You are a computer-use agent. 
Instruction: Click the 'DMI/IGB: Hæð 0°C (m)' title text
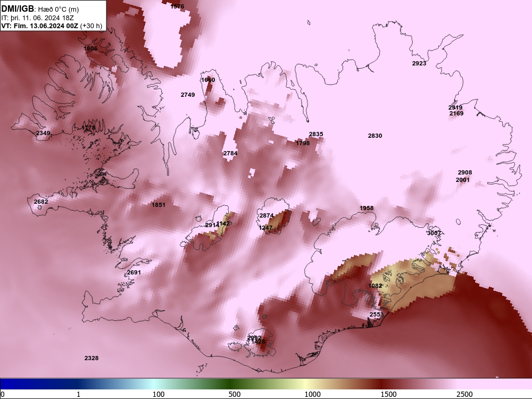(x=40, y=9)
